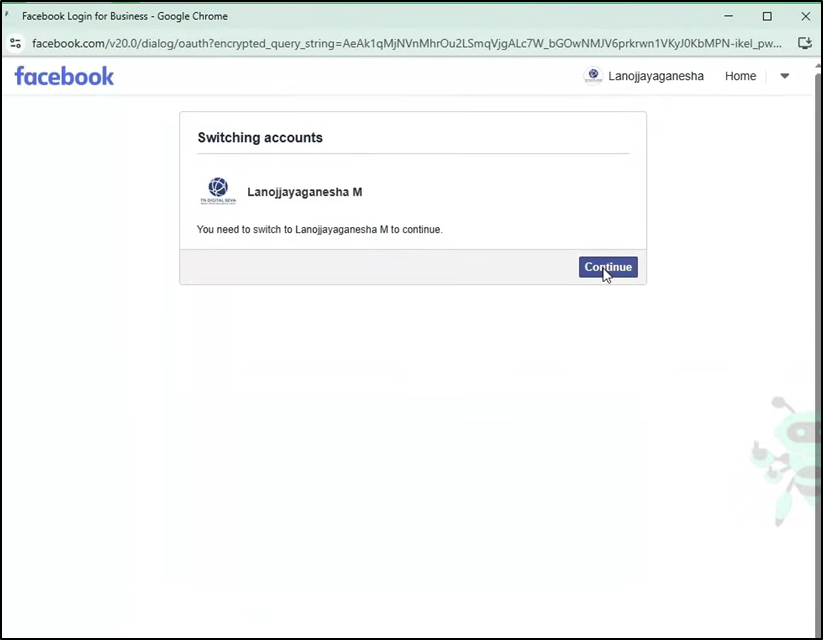Click the Switching accounts heading
This screenshot has width=823, height=640.
tap(260, 138)
